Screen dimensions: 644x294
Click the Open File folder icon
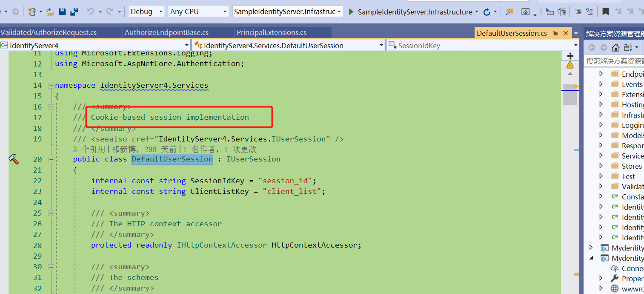tap(50, 12)
